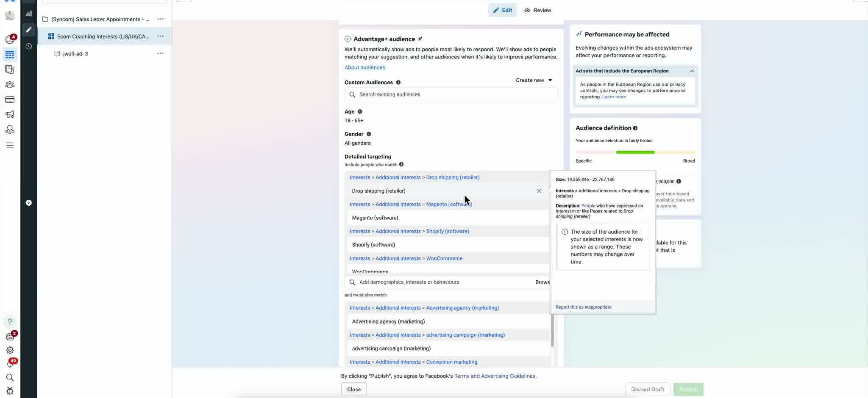Select the Syncom Sales Letter Appointments campaign

pos(100,19)
